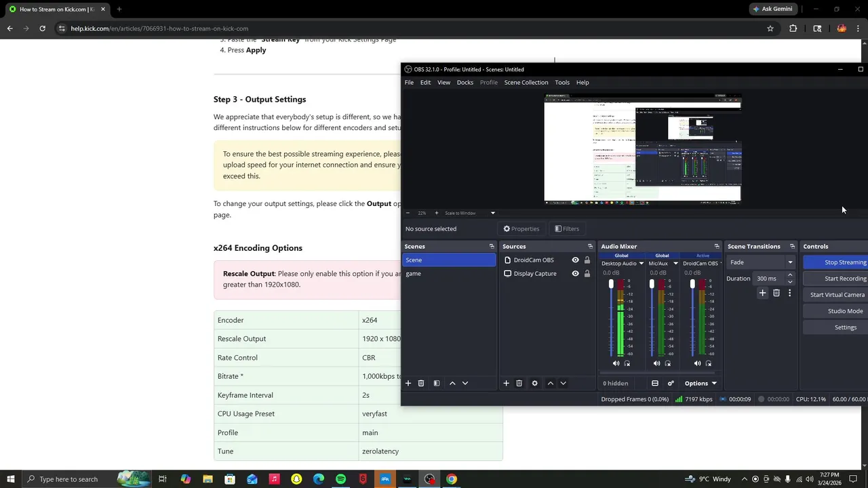Remove the selected source with the trash icon
This screenshot has height=488, width=868.
pyautogui.click(x=519, y=384)
